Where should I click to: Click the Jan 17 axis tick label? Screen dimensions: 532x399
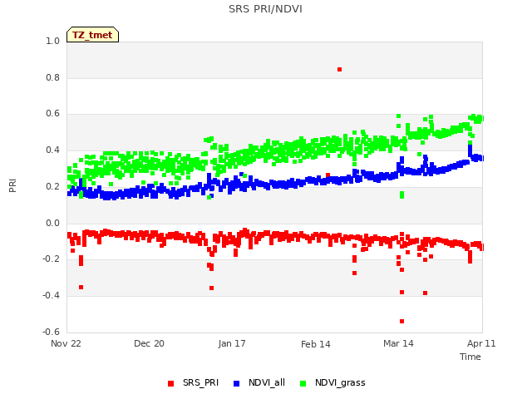pyautogui.click(x=232, y=343)
